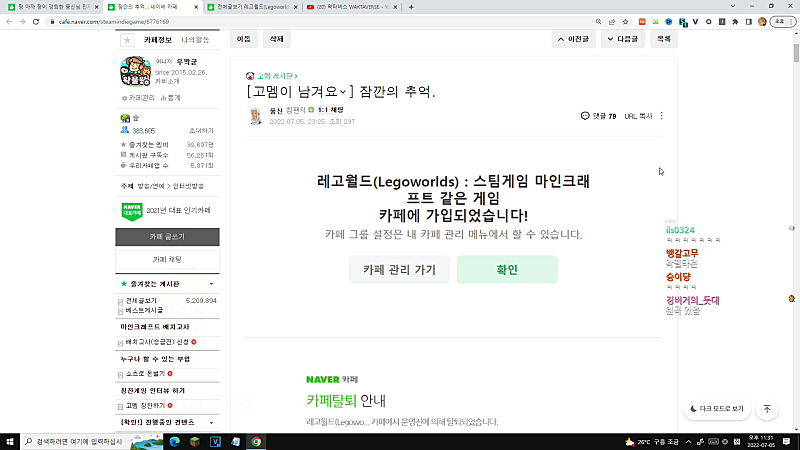This screenshot has width=800, height=450.
Task: Open the 전체글보기 board in the sidebar
Action: 141,301
